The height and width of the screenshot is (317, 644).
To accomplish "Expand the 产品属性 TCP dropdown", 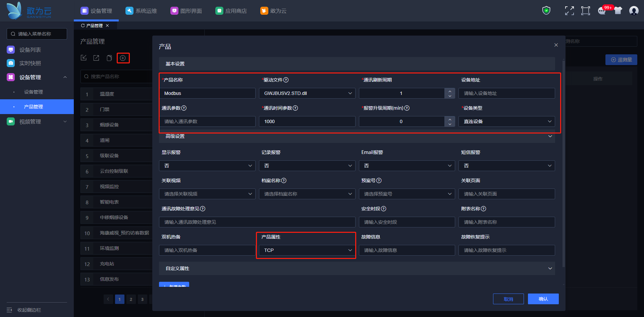I will pyautogui.click(x=307, y=250).
